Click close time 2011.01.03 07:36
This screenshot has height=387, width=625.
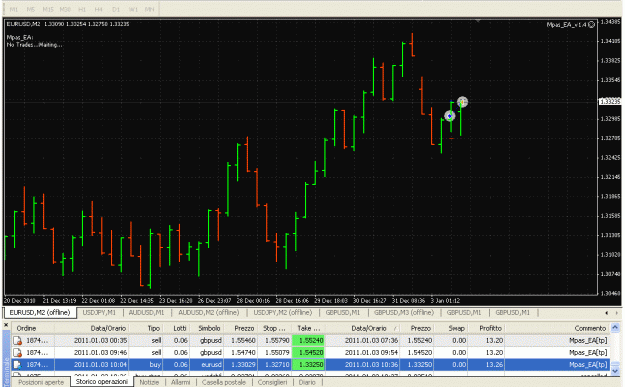[x=371, y=341]
